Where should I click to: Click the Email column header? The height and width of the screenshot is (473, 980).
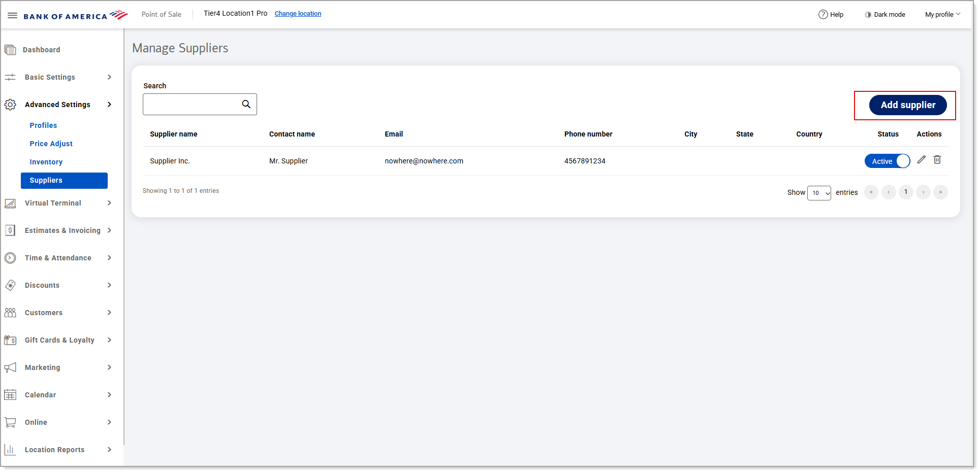[x=394, y=134]
